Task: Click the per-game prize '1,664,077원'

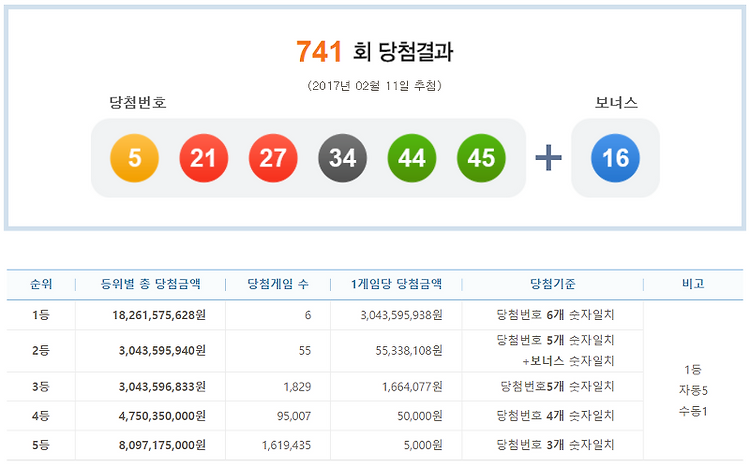Action: 412,387
